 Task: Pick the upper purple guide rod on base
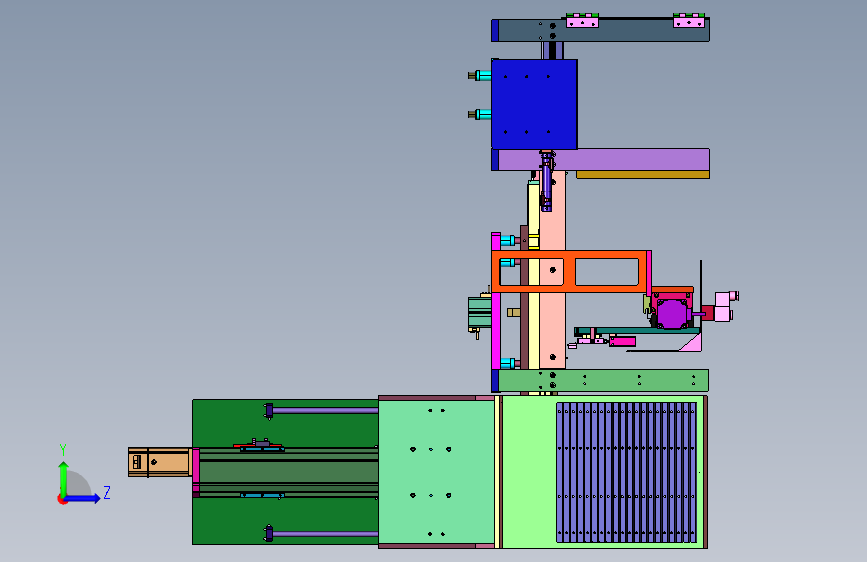[325, 410]
